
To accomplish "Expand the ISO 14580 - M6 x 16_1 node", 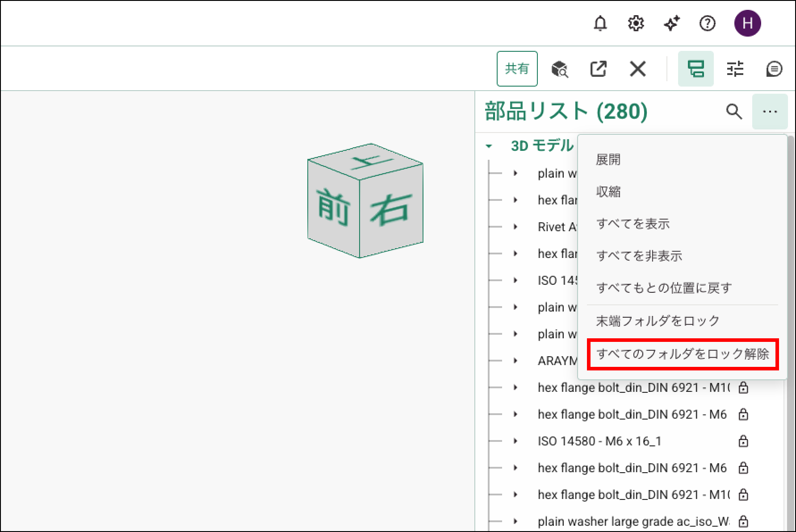I will coord(515,441).
